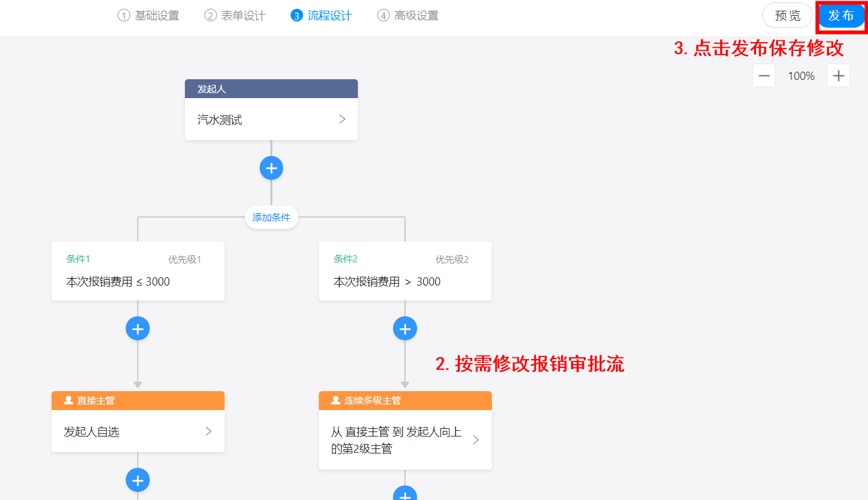Add a node under 条件1 branch
This screenshot has width=868, height=500.
(x=138, y=328)
